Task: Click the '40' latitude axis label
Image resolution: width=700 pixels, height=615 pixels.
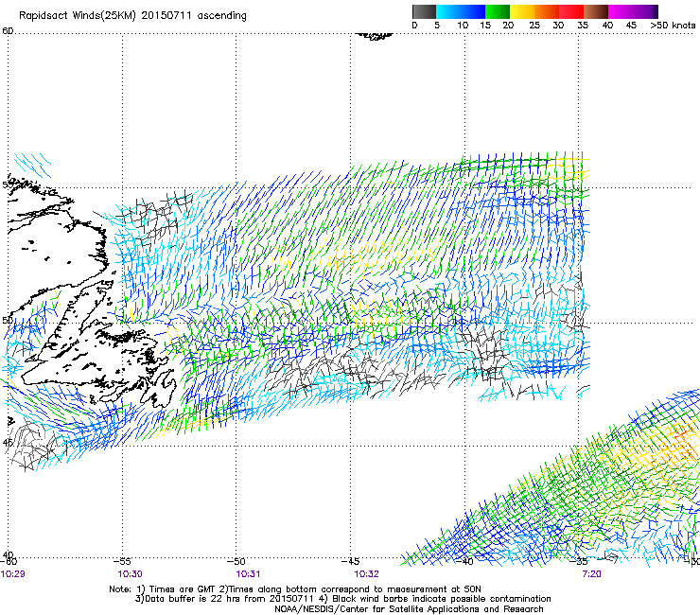Action: (x=8, y=554)
